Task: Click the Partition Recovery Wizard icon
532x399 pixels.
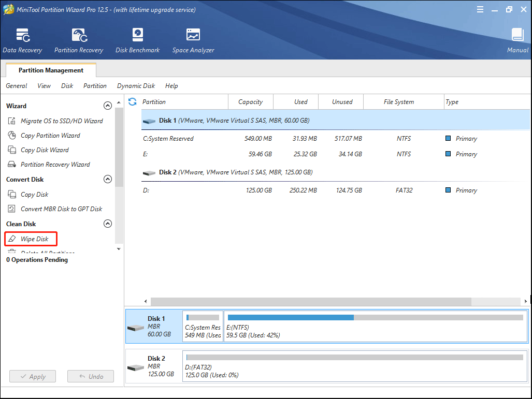Action: point(12,165)
